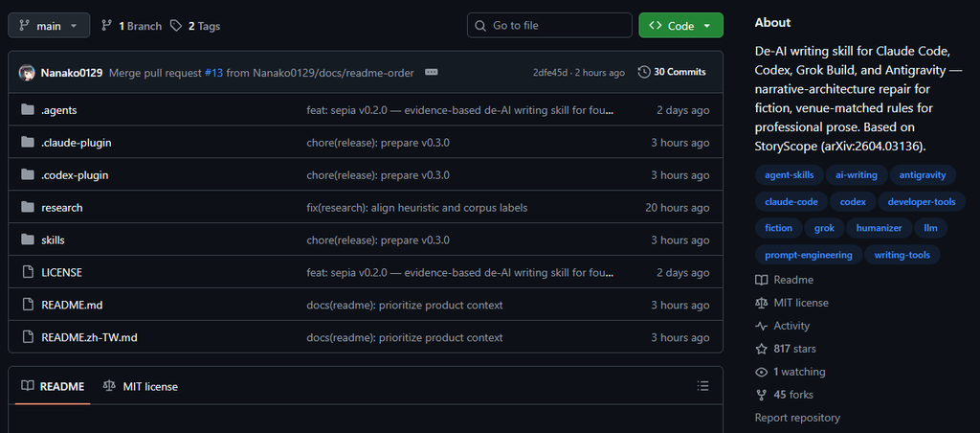Click the README.zh-TW.md file icon

pyautogui.click(x=28, y=338)
